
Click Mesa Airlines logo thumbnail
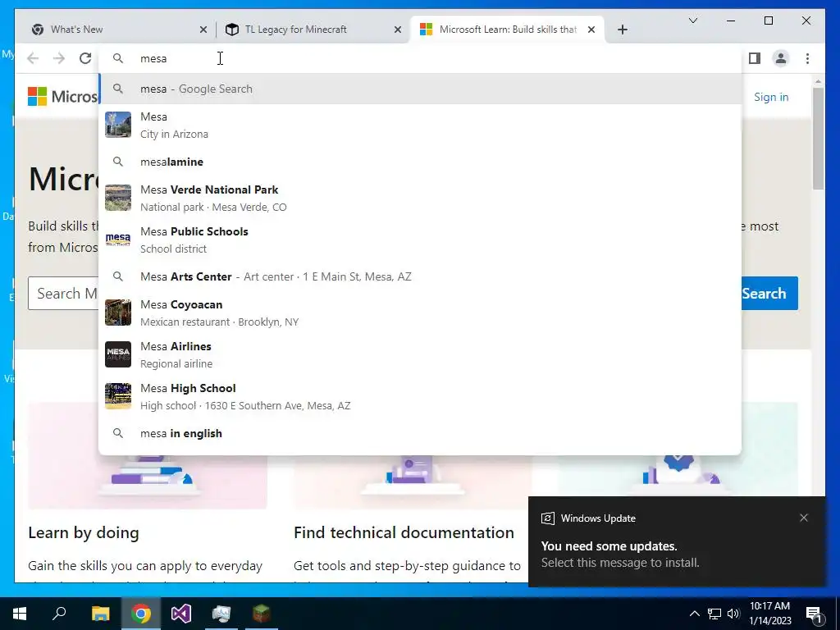click(118, 354)
